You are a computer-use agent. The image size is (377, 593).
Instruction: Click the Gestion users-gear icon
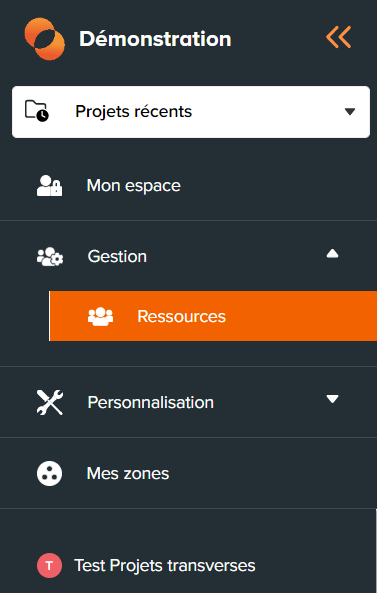pos(50,256)
